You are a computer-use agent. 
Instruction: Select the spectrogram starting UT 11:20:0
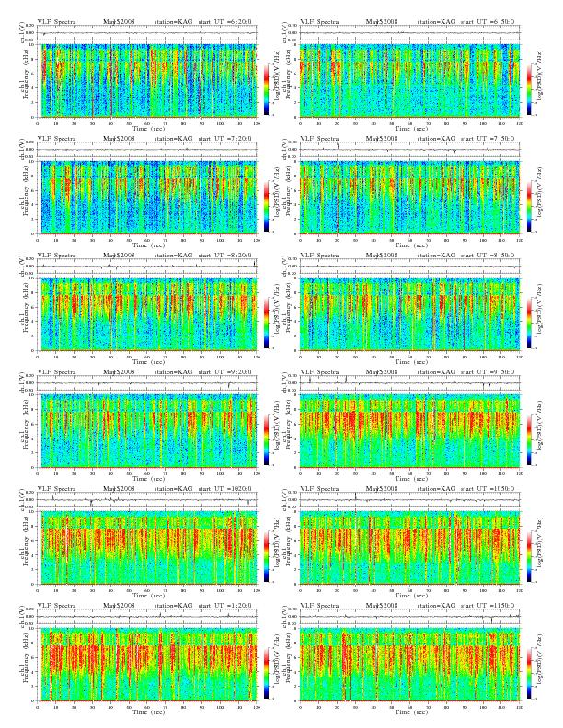[x=147, y=665]
